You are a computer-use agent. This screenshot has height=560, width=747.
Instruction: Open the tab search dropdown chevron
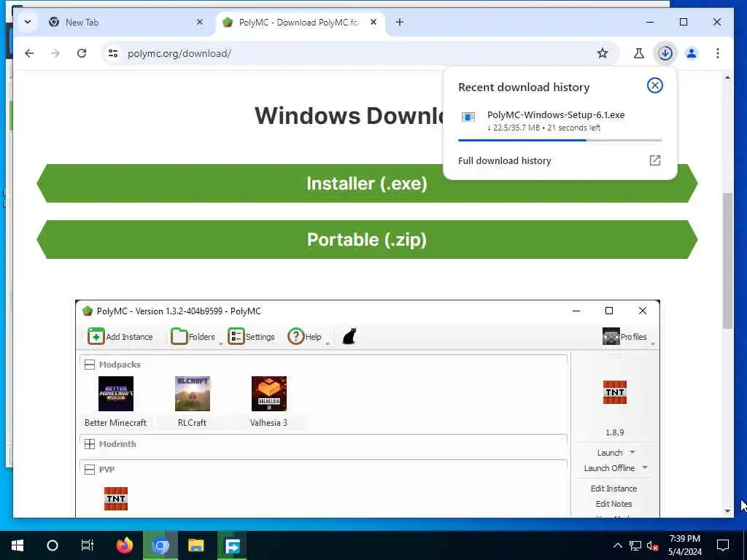tap(28, 22)
